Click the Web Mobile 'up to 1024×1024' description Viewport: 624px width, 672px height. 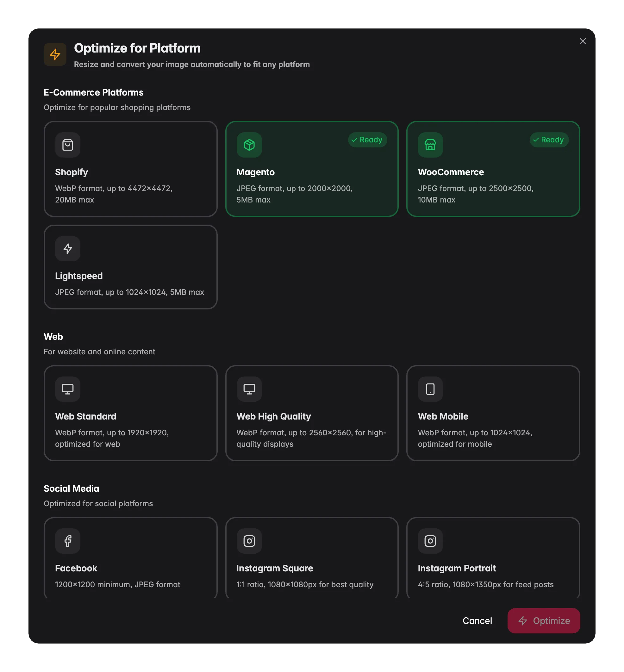[475, 438]
